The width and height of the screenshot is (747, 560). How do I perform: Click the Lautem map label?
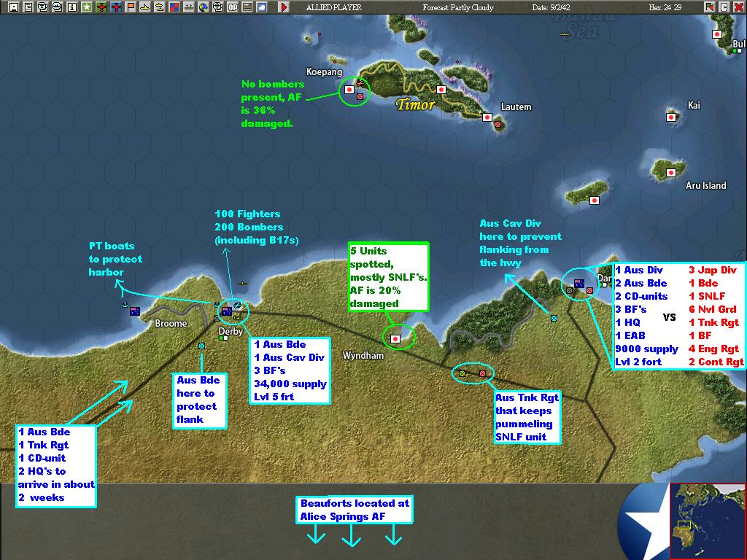tap(516, 106)
